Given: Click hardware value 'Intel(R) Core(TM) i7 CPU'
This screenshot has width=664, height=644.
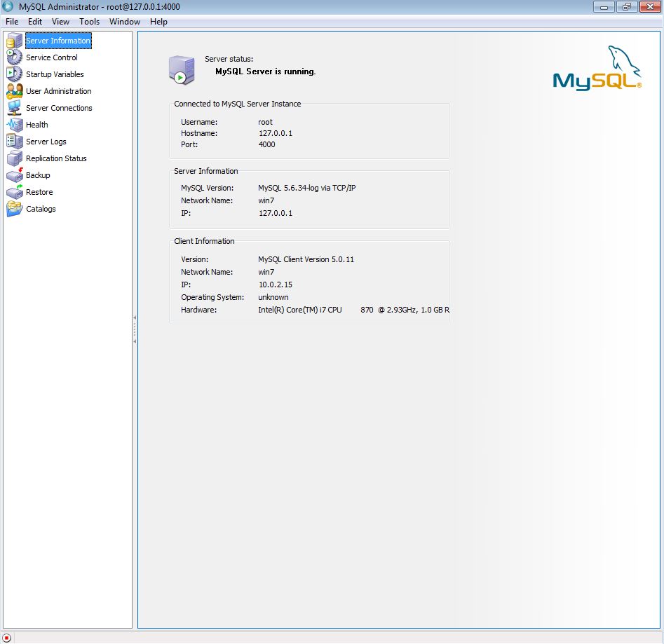Looking at the screenshot, I should (300, 310).
